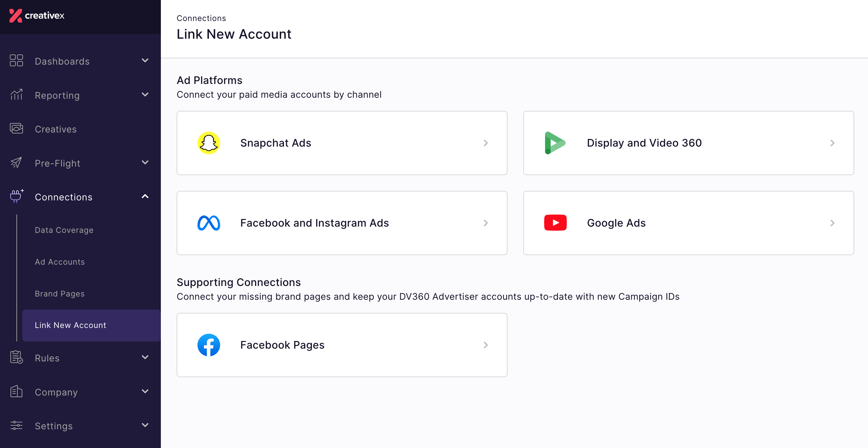Screen dimensions: 868x448
Task: Click the 'Connect your missing brand pages' description
Action: [x=428, y=296]
